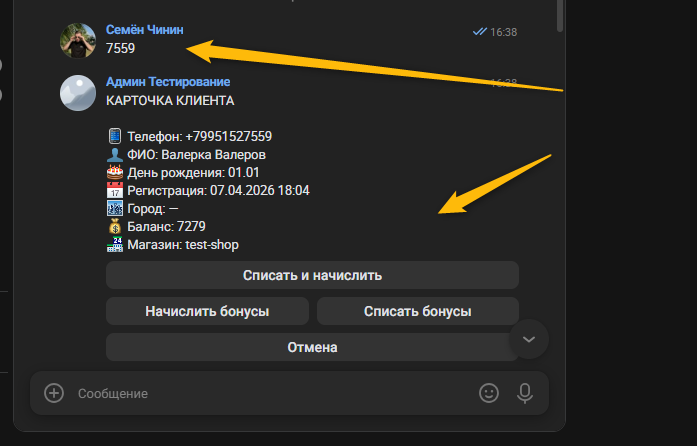The image size is (697, 446).
Task: Start voice recording with microphone icon
Action: click(x=525, y=393)
